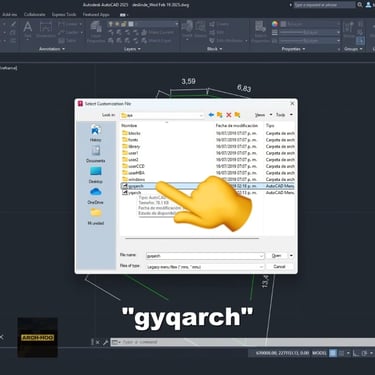Click the horizontal scrollbar in file list
The width and height of the screenshot is (375, 375).
click(x=192, y=238)
